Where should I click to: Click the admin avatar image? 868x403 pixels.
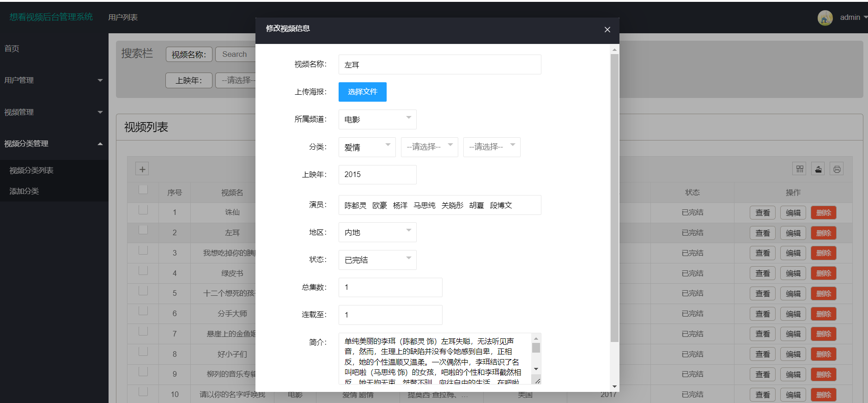[825, 18]
